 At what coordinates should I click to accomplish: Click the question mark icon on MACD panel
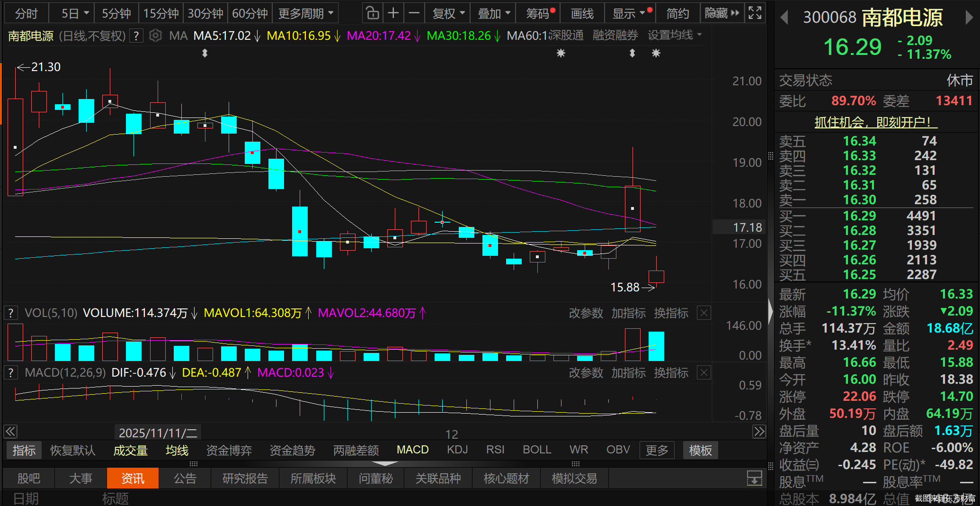pyautogui.click(x=10, y=372)
